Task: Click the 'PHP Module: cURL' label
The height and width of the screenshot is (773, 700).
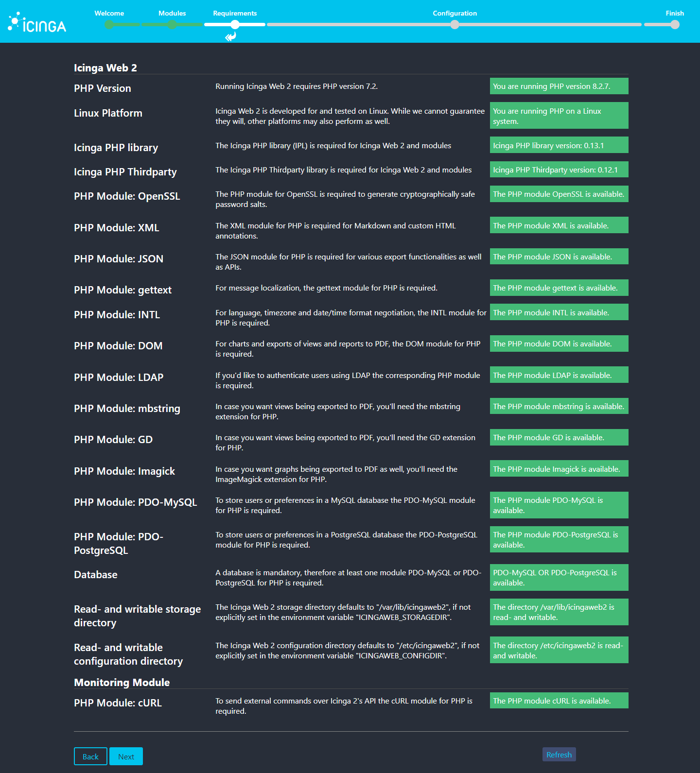Action: tap(118, 703)
